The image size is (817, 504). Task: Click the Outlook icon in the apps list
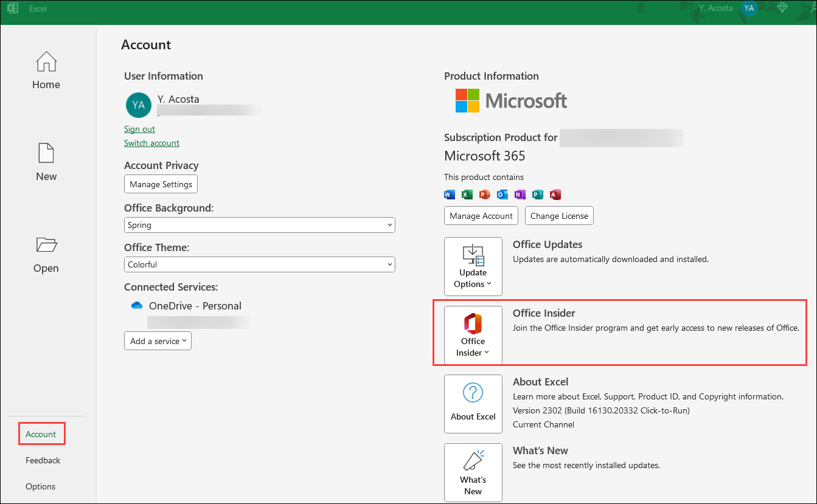[502, 195]
